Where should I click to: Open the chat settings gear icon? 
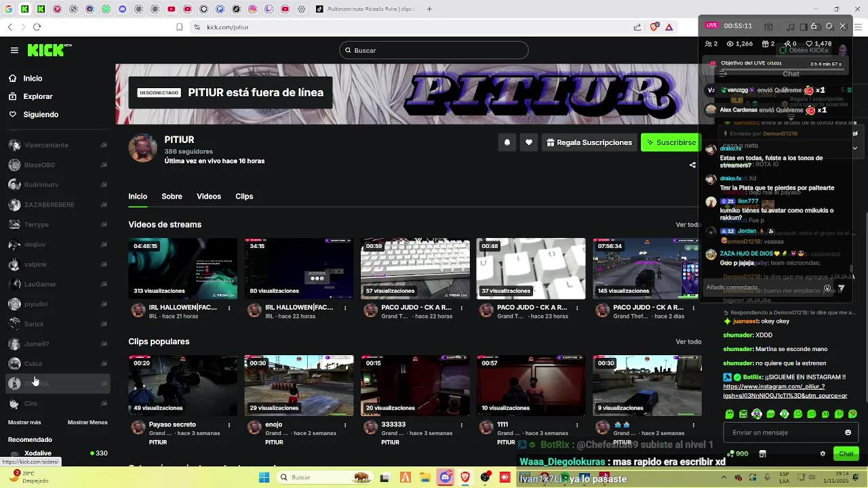pos(823,453)
